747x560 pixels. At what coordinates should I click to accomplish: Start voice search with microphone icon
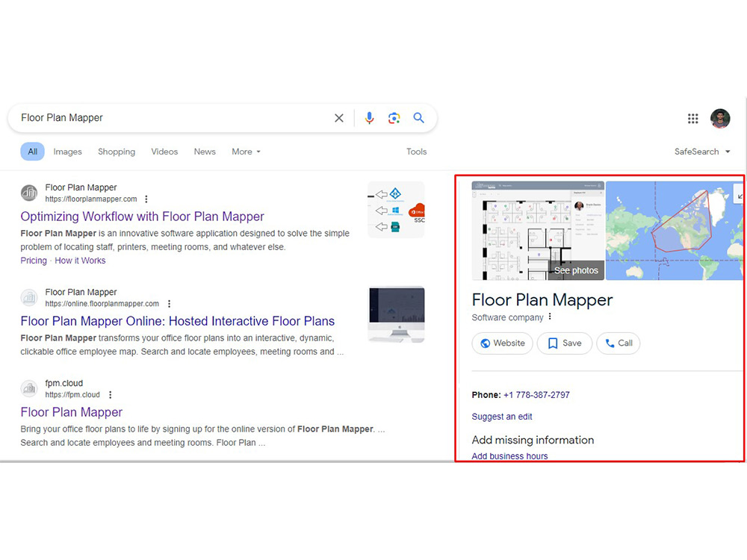(369, 118)
